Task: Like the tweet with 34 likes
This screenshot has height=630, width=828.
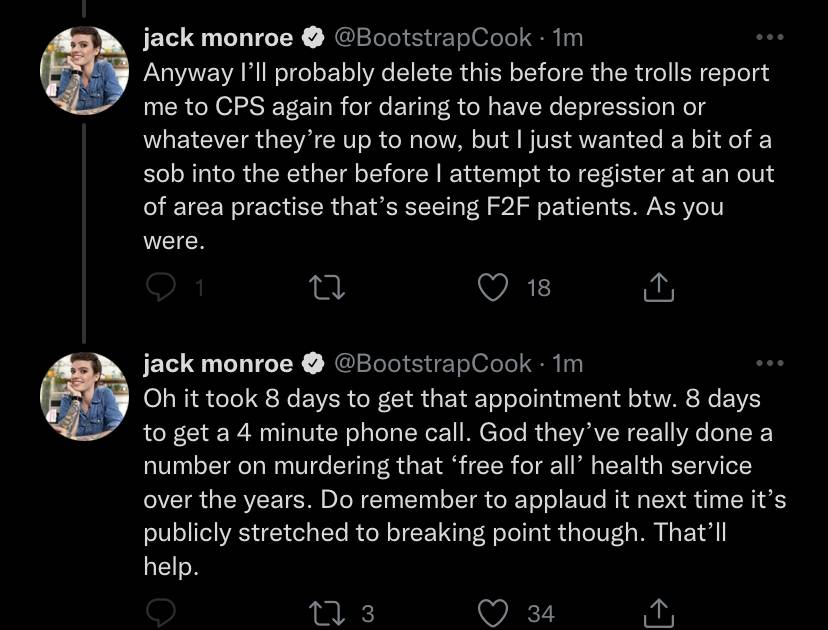Action: coord(493,613)
